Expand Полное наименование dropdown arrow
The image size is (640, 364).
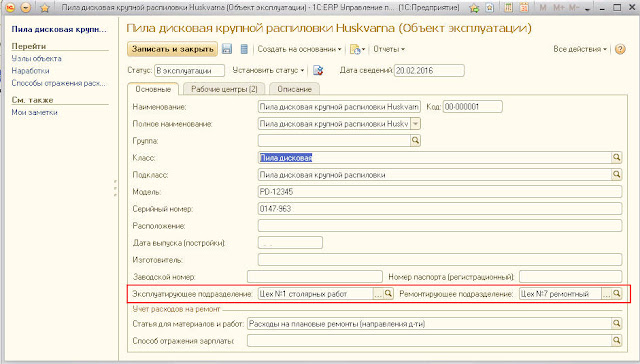(x=416, y=124)
